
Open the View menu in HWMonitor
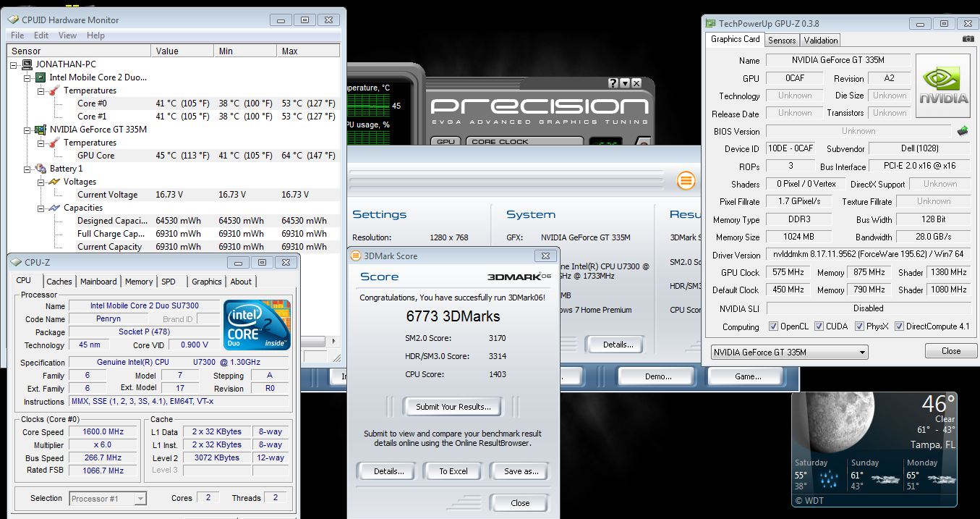[67, 35]
